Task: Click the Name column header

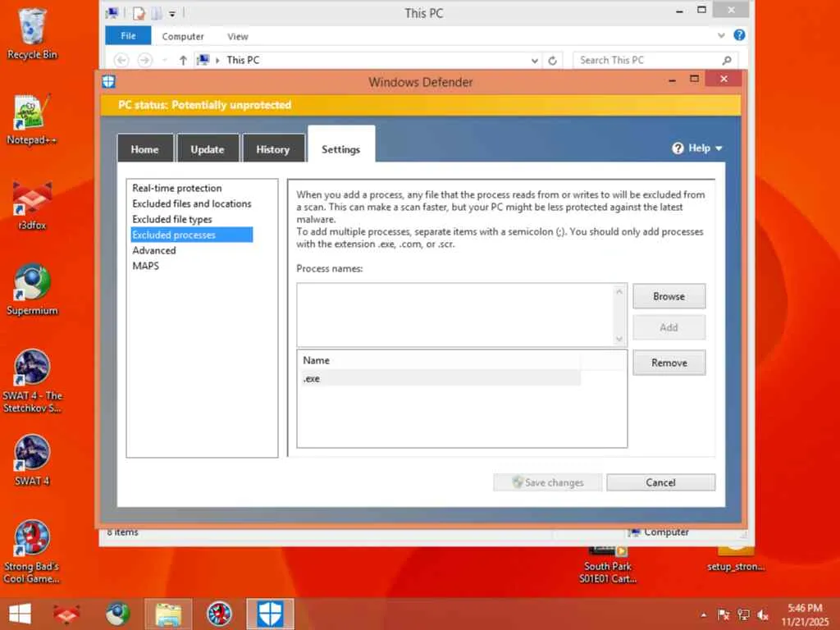Action: pyautogui.click(x=441, y=361)
